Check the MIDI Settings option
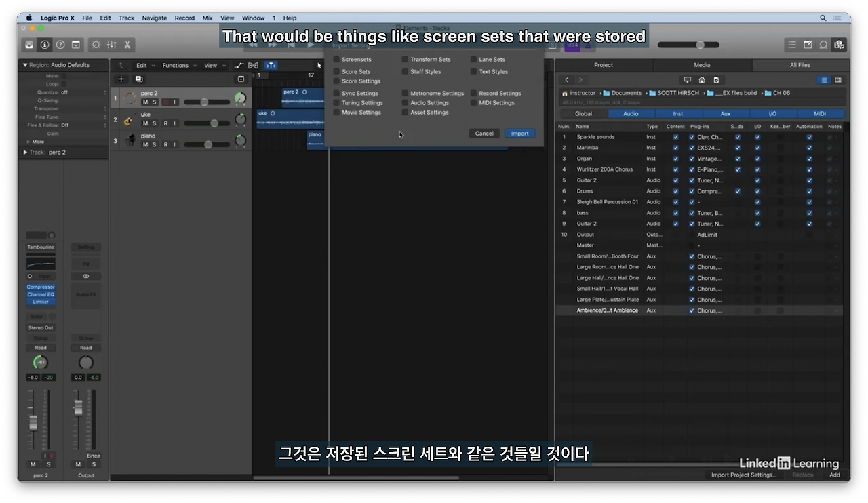 (473, 103)
